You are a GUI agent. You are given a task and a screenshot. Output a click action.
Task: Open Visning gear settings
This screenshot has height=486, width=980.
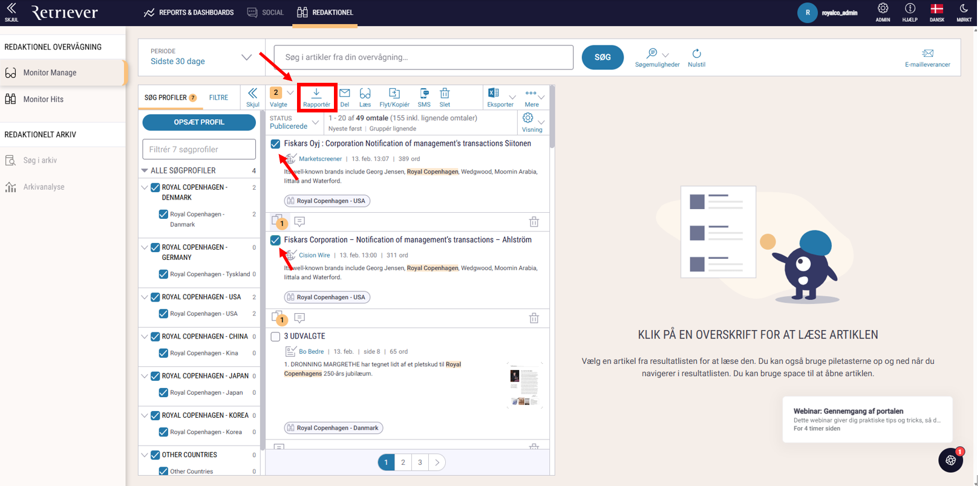tap(528, 118)
